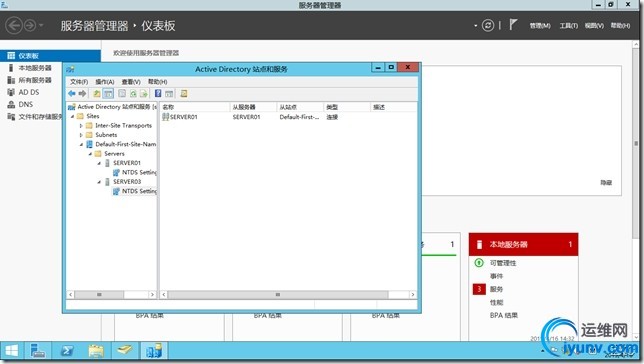
Task: Open File Explorer from taskbar
Action: (x=96, y=351)
